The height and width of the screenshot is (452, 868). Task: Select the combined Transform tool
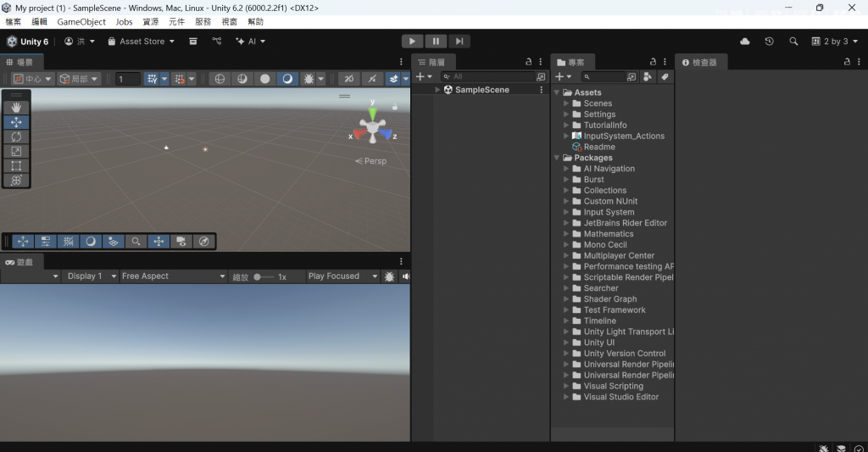(16, 180)
